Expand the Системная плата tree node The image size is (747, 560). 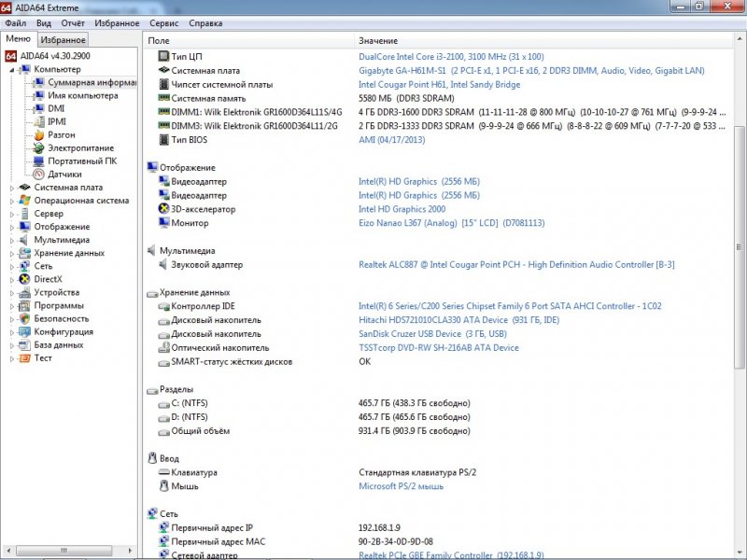point(11,186)
